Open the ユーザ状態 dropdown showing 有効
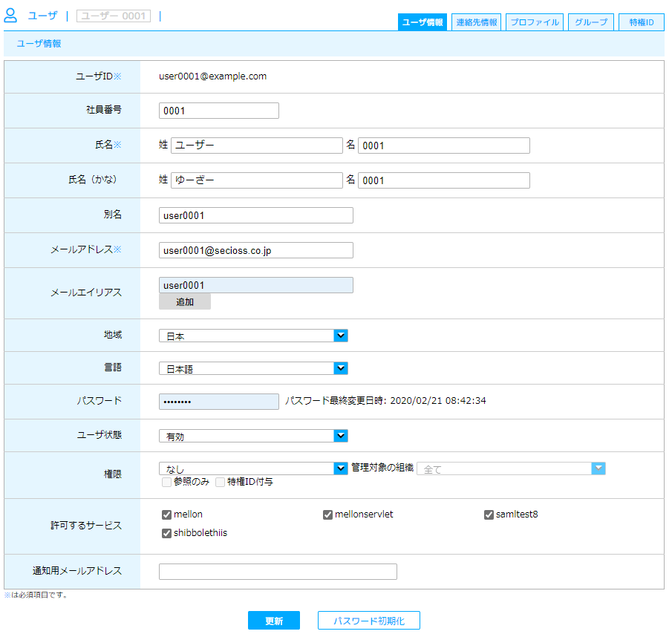The image size is (672, 637). (253, 436)
